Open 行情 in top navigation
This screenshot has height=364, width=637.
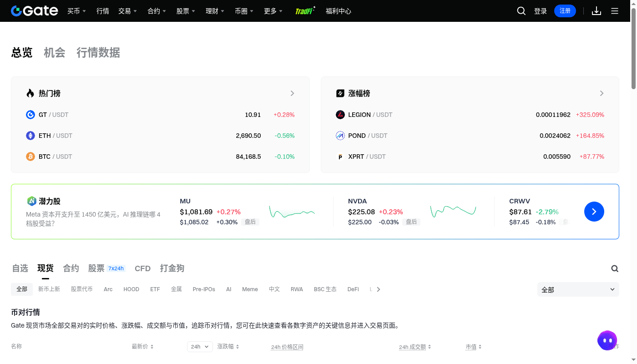coord(103,11)
